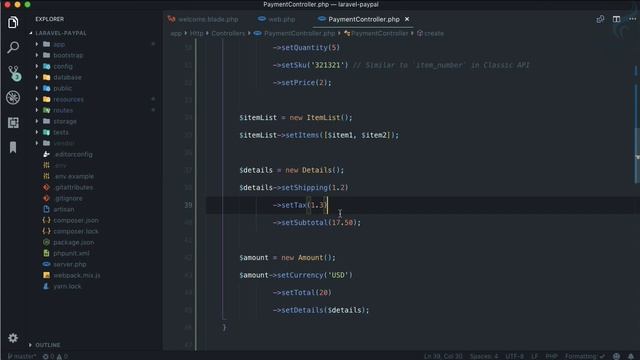Click the macOS green zoom window button
Screen dimensions: 640x360
tap(27, 4)
